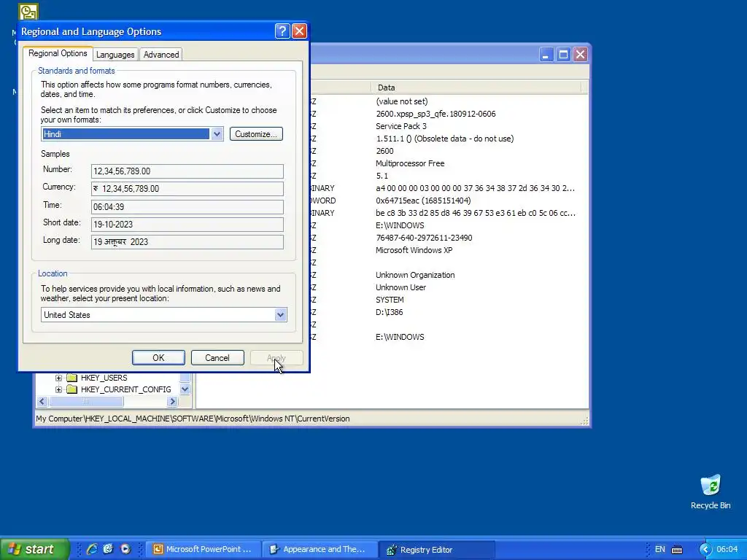Switch to the Regional Options tab
This screenshot has height=560, width=747.
click(x=58, y=53)
